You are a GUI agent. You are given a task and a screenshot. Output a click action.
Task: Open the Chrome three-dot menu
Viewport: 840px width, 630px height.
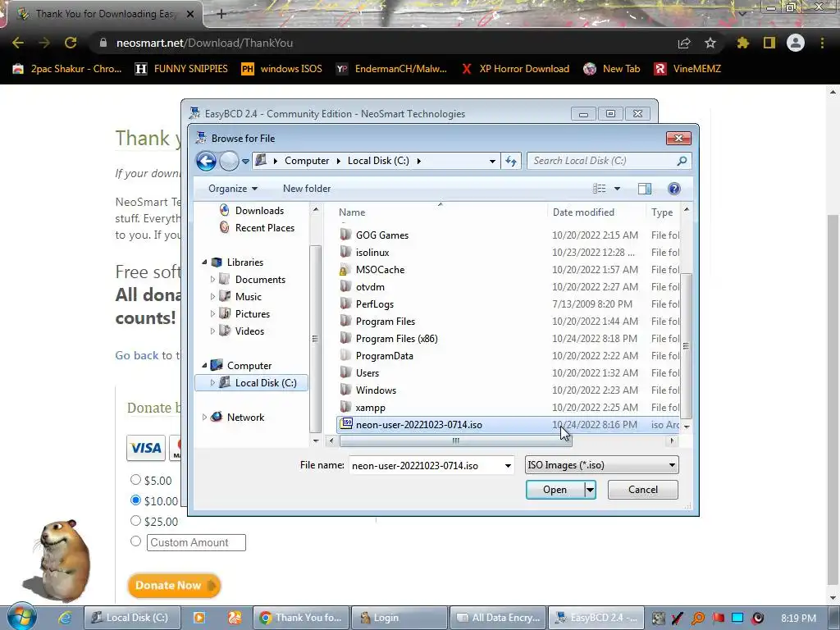(x=822, y=43)
